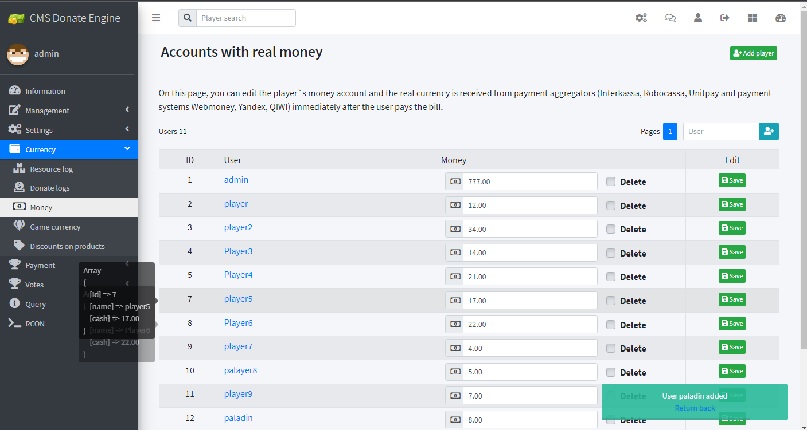Open the chat messages icon
Screen dimensions: 807x430
point(670,18)
